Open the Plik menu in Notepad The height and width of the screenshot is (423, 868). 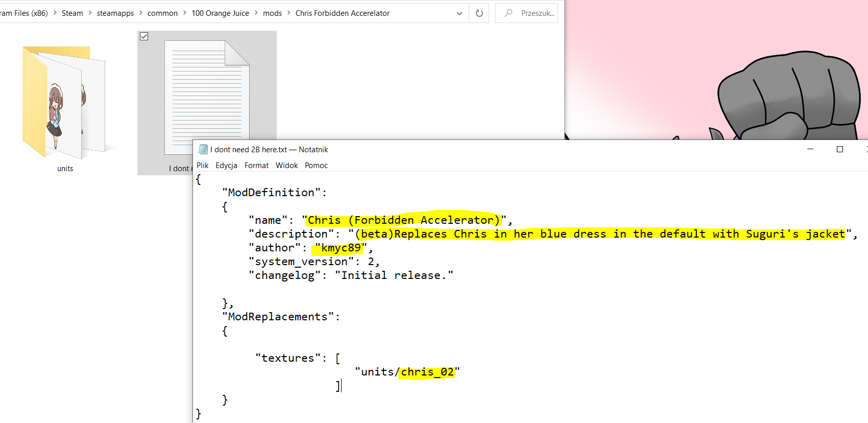[203, 166]
